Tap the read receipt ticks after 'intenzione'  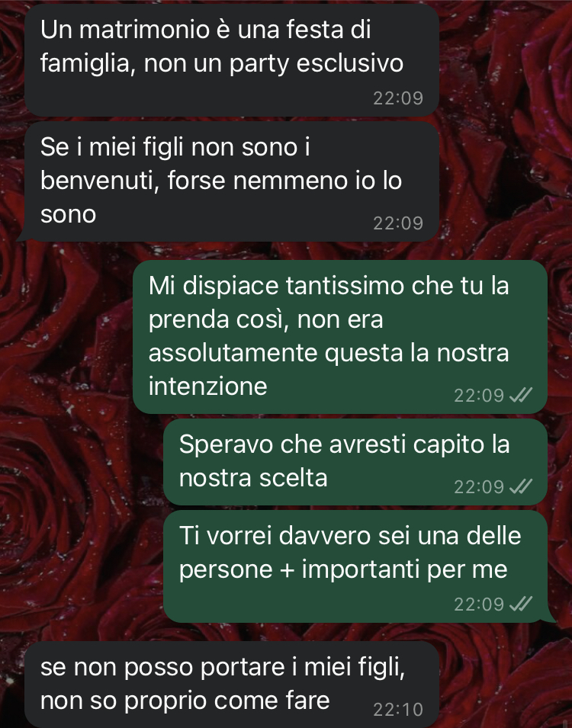pyautogui.click(x=520, y=395)
